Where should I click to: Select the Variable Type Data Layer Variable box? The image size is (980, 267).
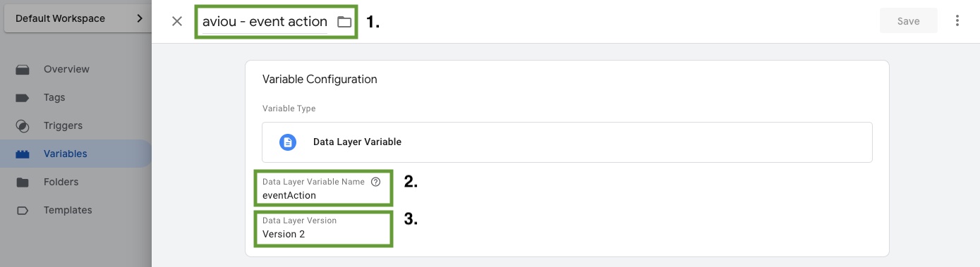pyautogui.click(x=567, y=142)
